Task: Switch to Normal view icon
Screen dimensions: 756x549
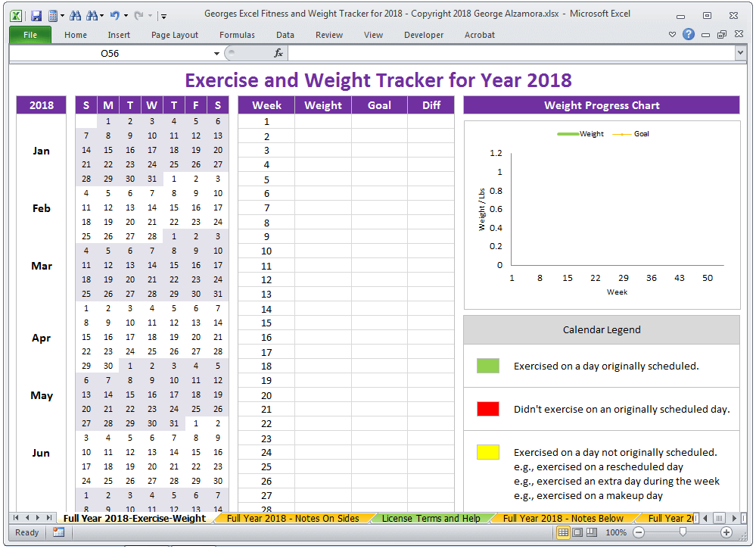Action: [x=563, y=532]
